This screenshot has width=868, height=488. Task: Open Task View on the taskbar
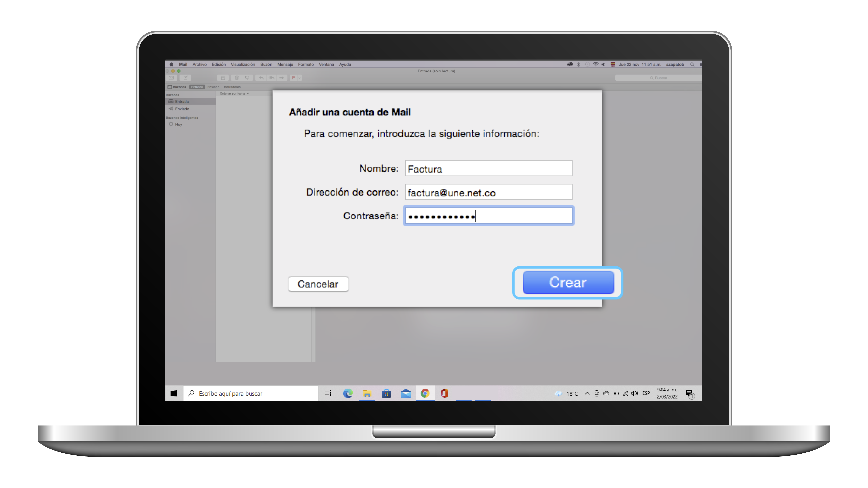pyautogui.click(x=328, y=393)
